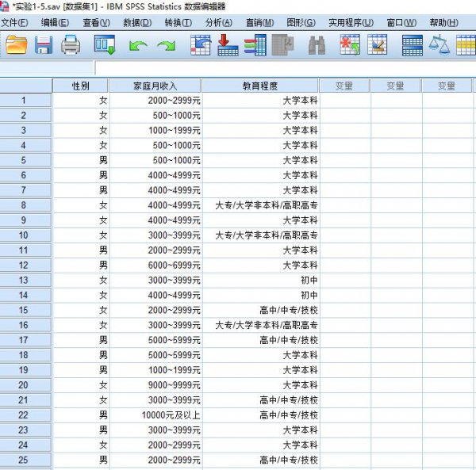Screen dimensions: 476x470
Task: Click the SPSS application icon in title bar
Action: (4, 6)
